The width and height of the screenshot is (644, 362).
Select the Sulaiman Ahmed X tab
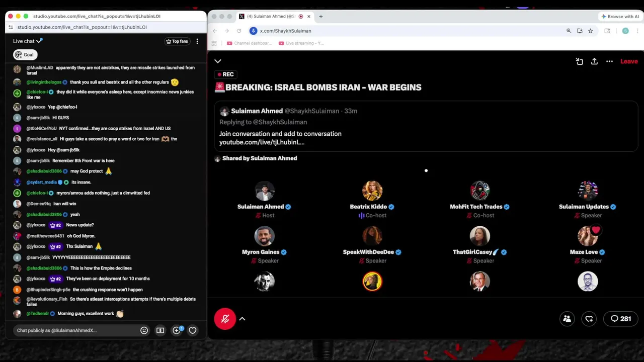click(x=274, y=17)
